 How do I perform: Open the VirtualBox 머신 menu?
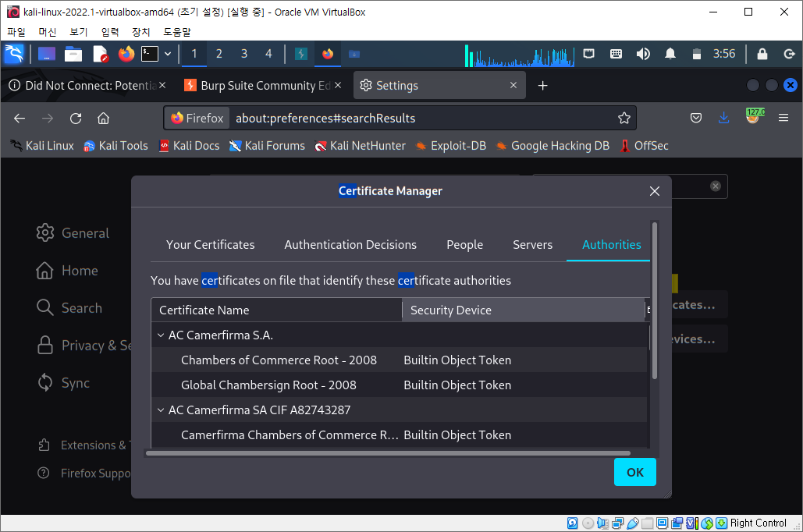pyautogui.click(x=47, y=32)
